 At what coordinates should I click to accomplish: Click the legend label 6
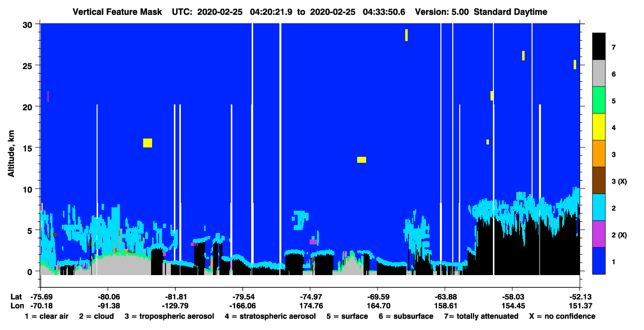point(613,74)
